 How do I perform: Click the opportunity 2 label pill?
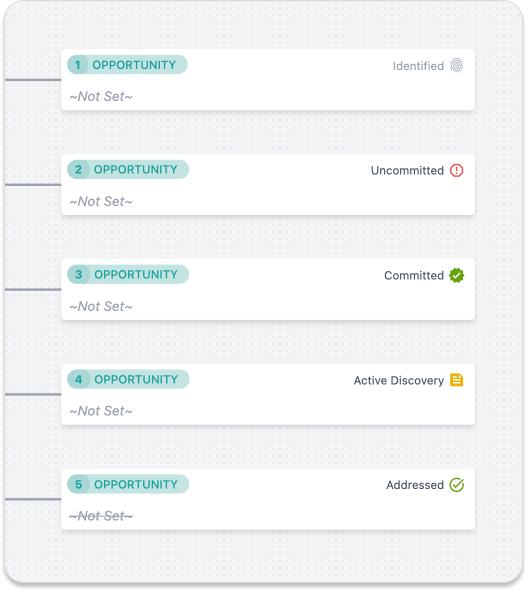tap(128, 170)
